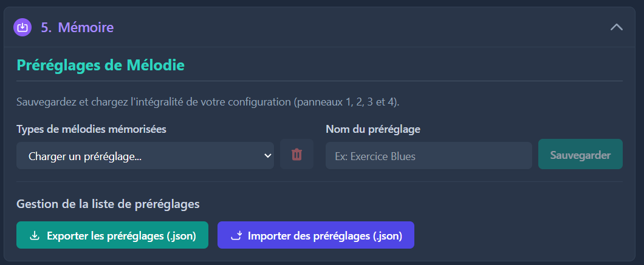Focus the "Ex: Exercice Blues" name field

pyautogui.click(x=428, y=156)
